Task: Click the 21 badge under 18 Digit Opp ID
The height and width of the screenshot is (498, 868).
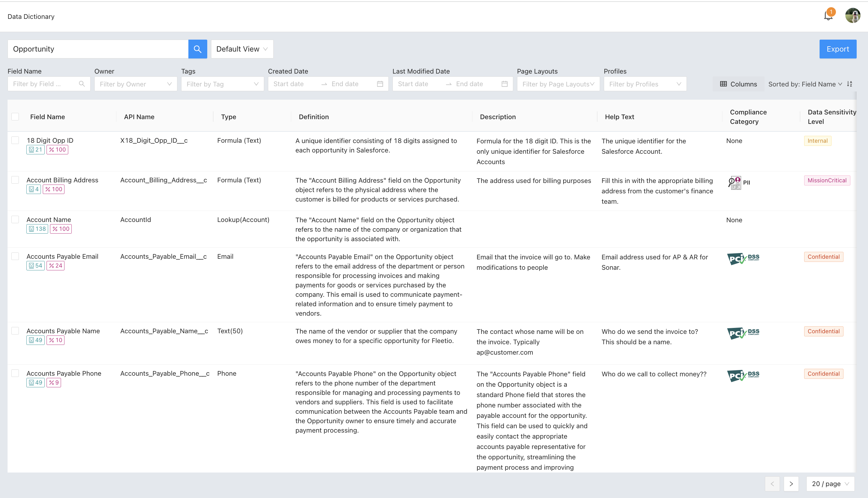Action: pyautogui.click(x=35, y=149)
